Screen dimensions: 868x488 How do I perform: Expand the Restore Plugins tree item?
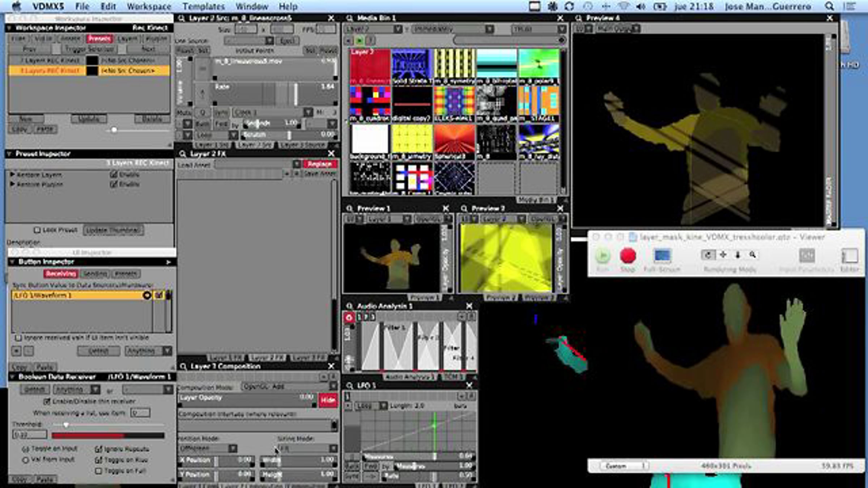12,184
